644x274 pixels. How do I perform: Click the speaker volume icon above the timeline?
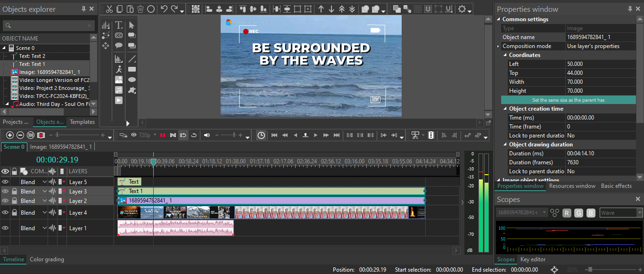pos(206,135)
